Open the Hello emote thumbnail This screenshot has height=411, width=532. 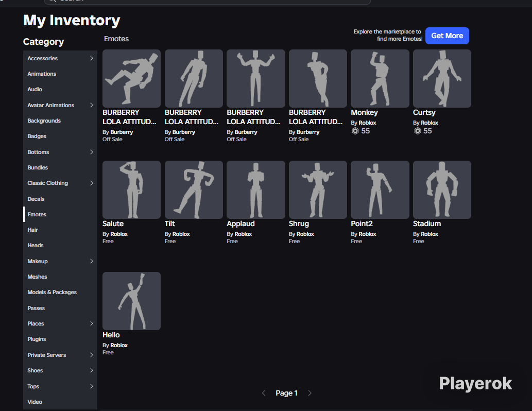tap(131, 301)
